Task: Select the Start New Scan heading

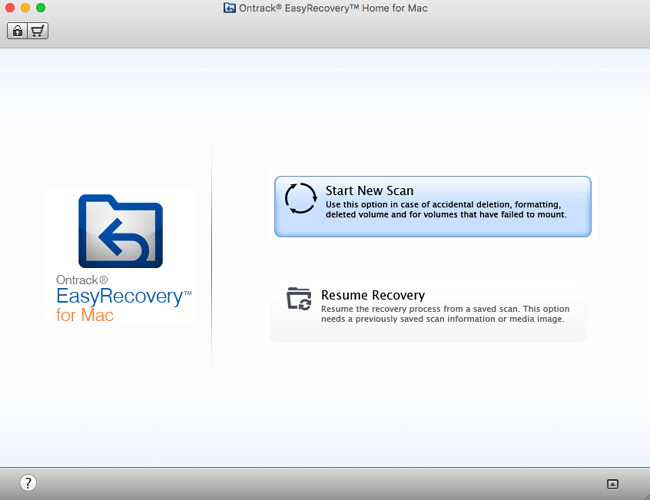Action: pyautogui.click(x=369, y=190)
